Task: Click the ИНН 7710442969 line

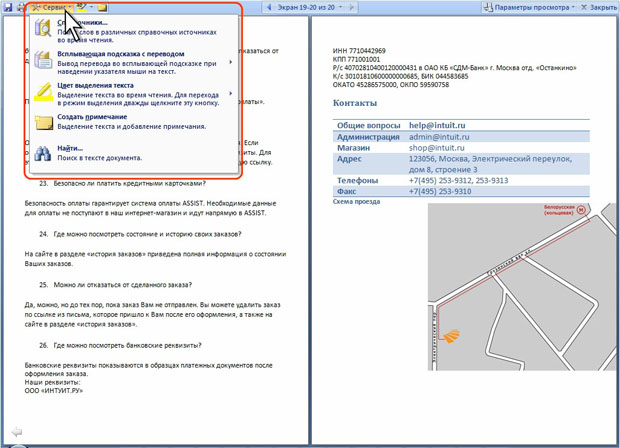Action: pyautogui.click(x=359, y=51)
